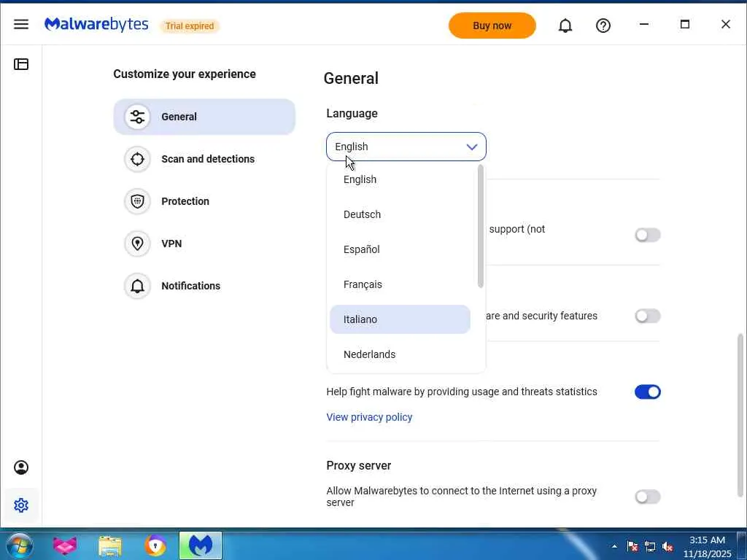Open the notifications bell in header

pos(565,26)
